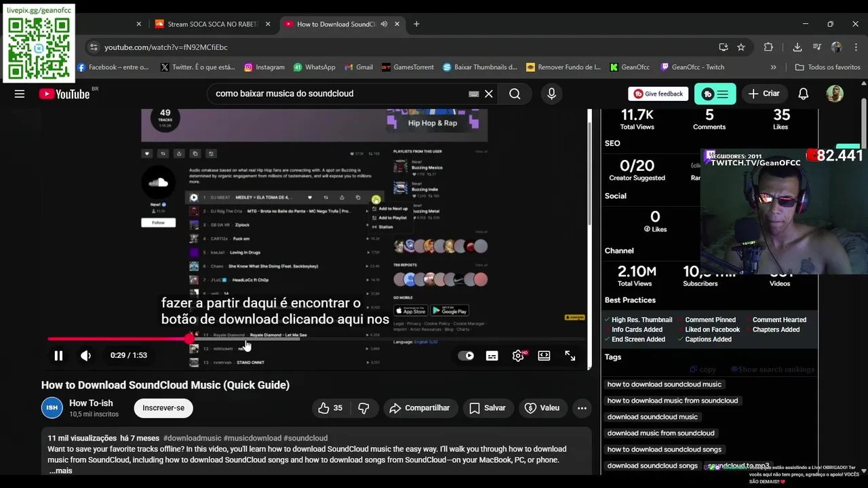Like the video with 35 likes
This screenshot has height=488, width=868.
coord(330,408)
